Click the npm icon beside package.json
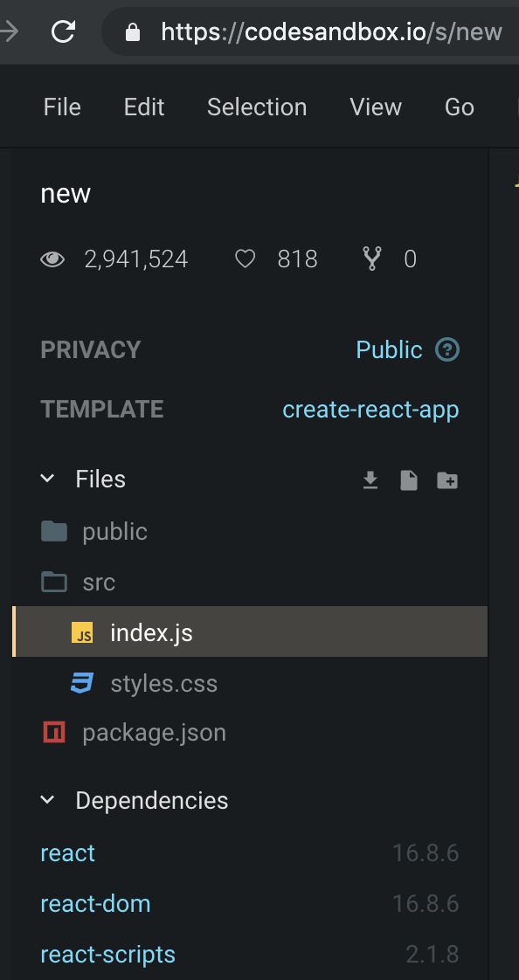Screen dimensions: 519x980 coord(52,732)
